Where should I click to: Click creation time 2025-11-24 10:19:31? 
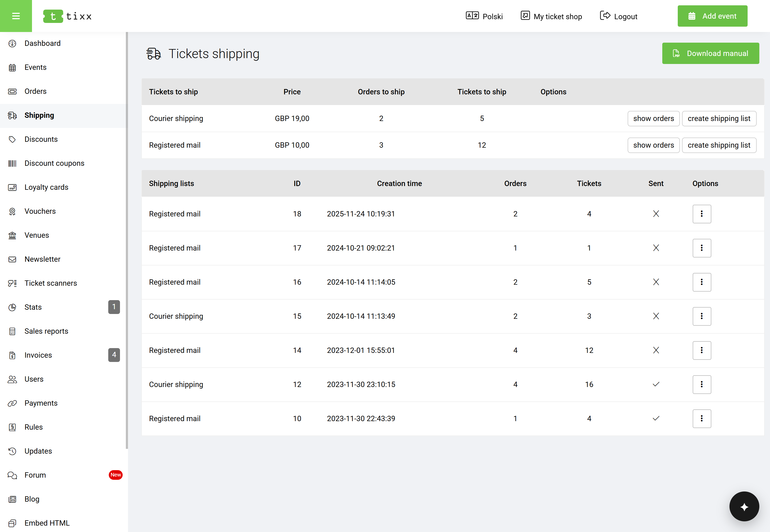pyautogui.click(x=360, y=214)
